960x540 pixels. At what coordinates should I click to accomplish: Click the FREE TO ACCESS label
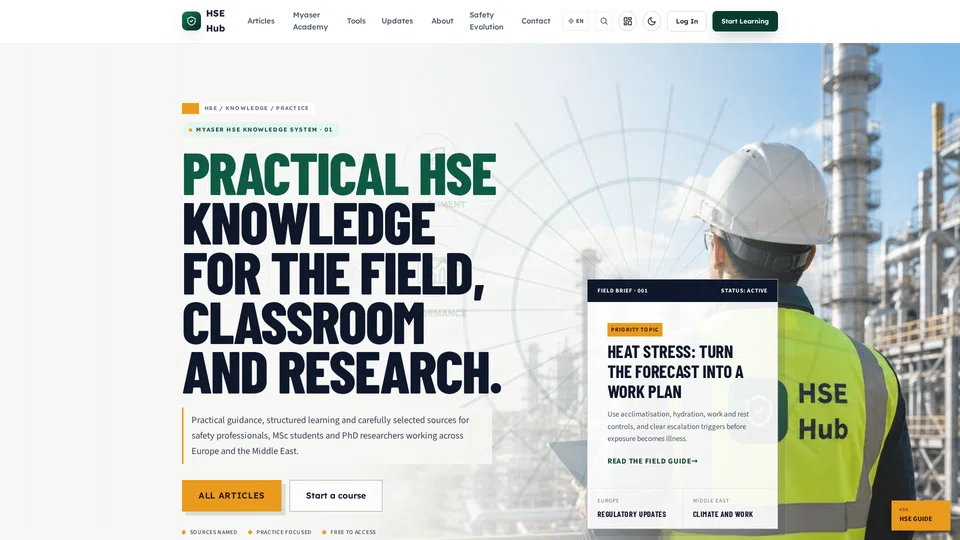pyautogui.click(x=353, y=532)
